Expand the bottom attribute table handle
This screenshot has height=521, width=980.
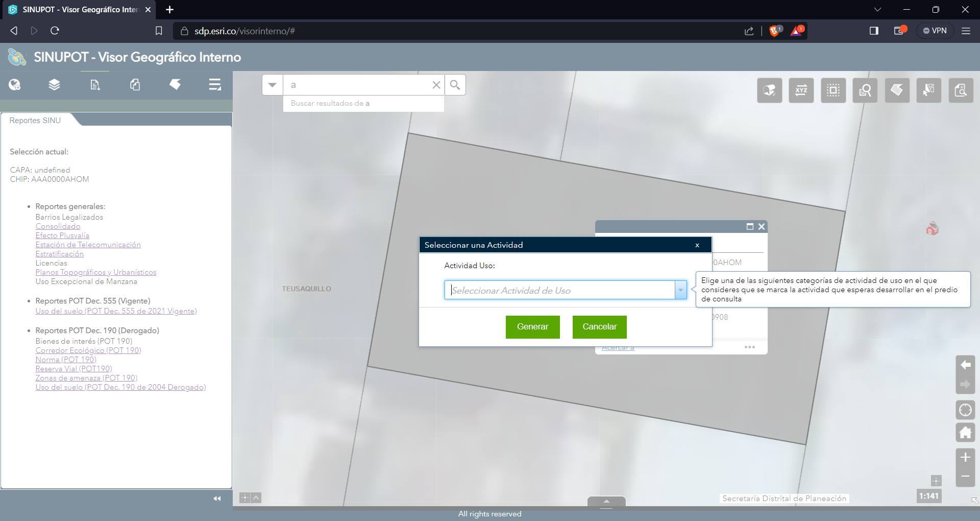point(606,501)
